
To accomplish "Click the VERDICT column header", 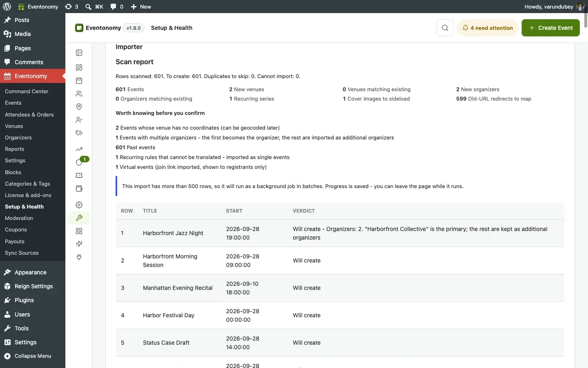I will [x=304, y=211].
